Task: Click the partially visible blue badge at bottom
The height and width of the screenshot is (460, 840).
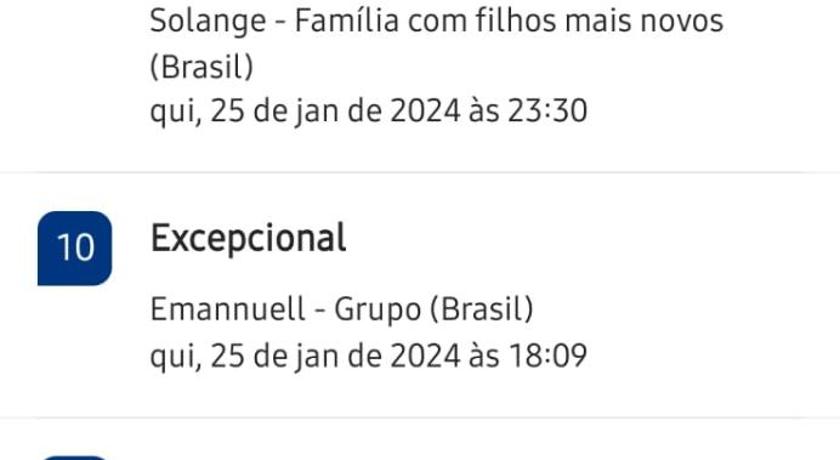Action: (74, 457)
